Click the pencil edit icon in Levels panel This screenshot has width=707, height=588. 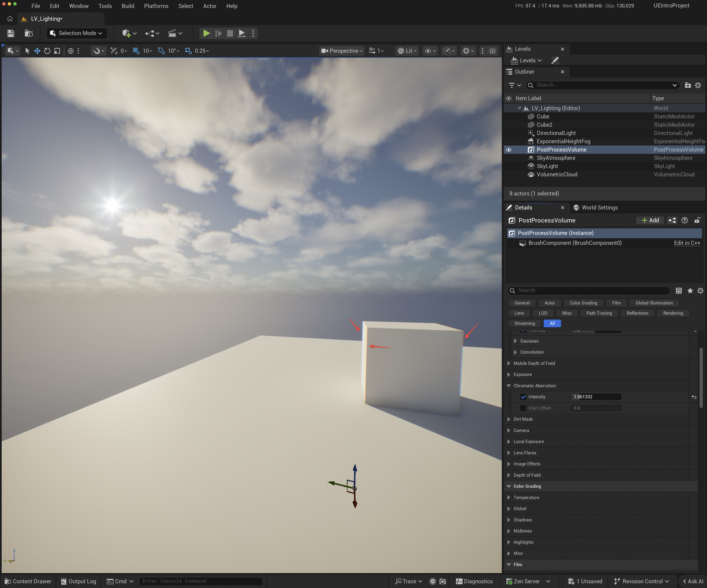(555, 60)
